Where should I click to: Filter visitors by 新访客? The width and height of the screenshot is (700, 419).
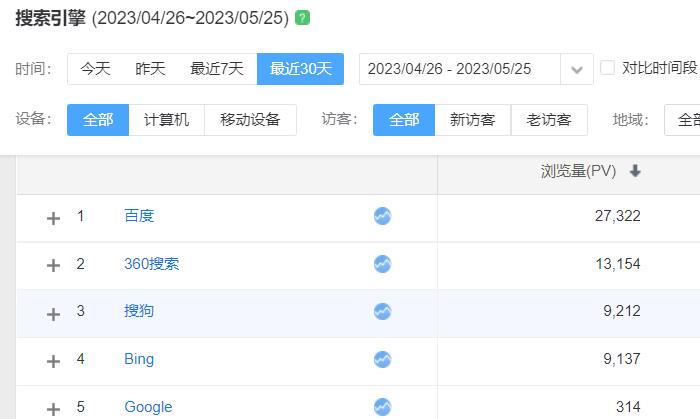[x=472, y=120]
